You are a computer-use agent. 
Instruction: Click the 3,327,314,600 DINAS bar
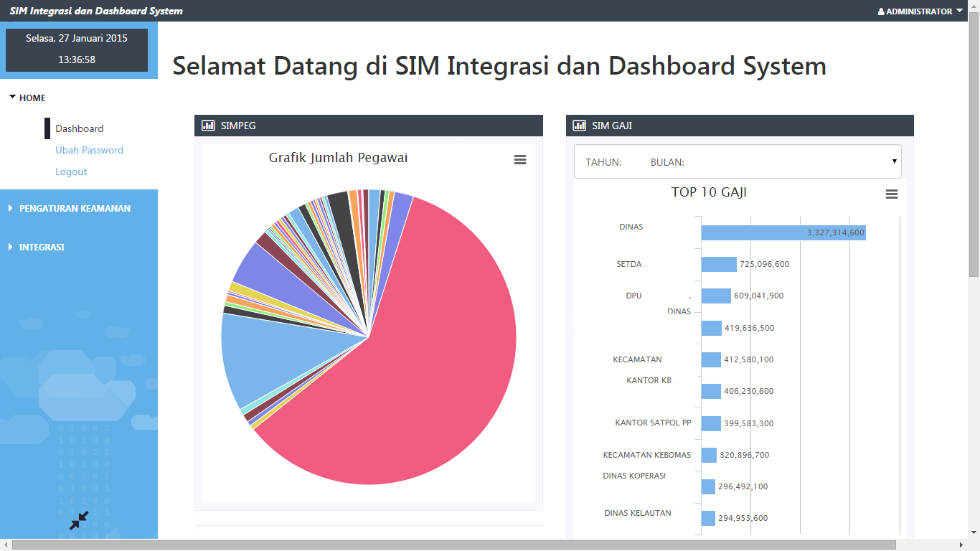point(783,232)
